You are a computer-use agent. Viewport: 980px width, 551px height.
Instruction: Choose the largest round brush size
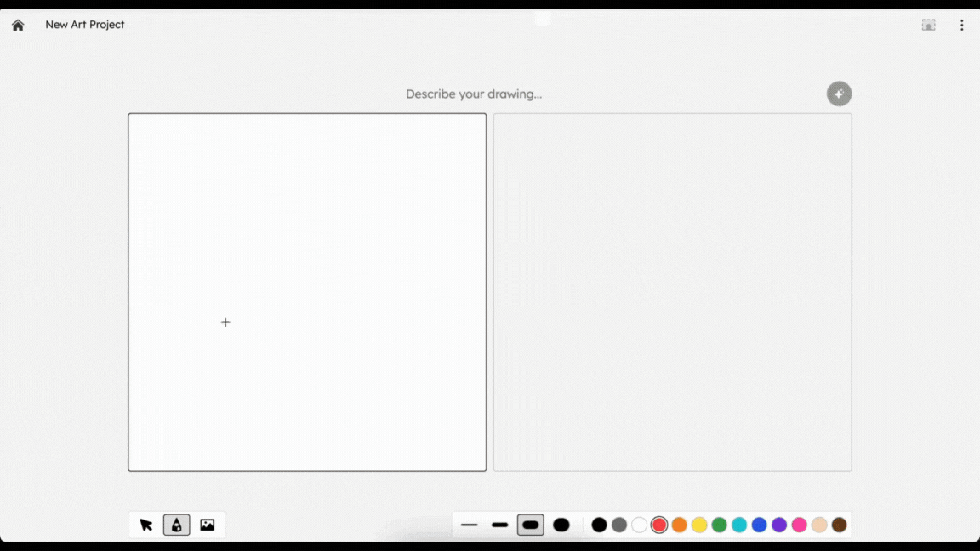pos(561,525)
